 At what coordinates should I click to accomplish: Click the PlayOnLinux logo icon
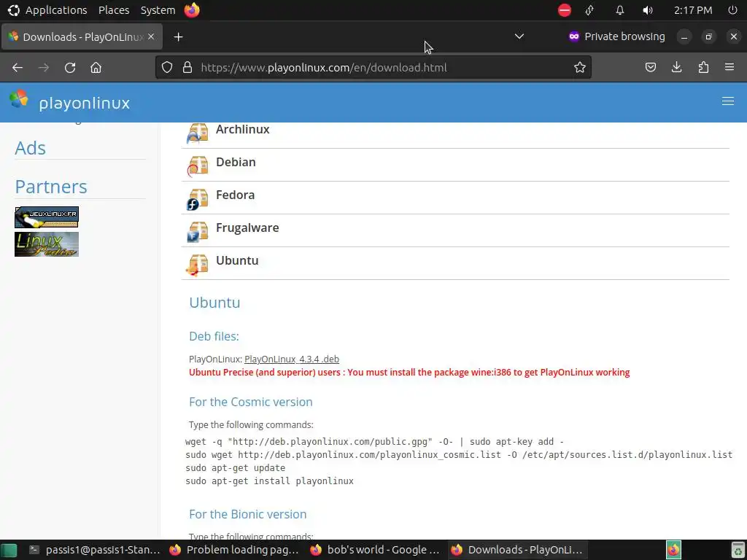point(19,99)
